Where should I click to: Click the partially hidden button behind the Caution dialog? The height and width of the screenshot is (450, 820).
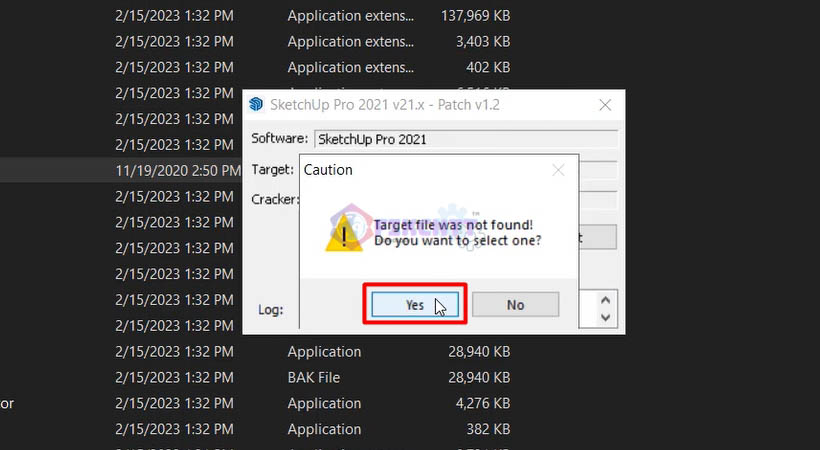pyautogui.click(x=598, y=238)
